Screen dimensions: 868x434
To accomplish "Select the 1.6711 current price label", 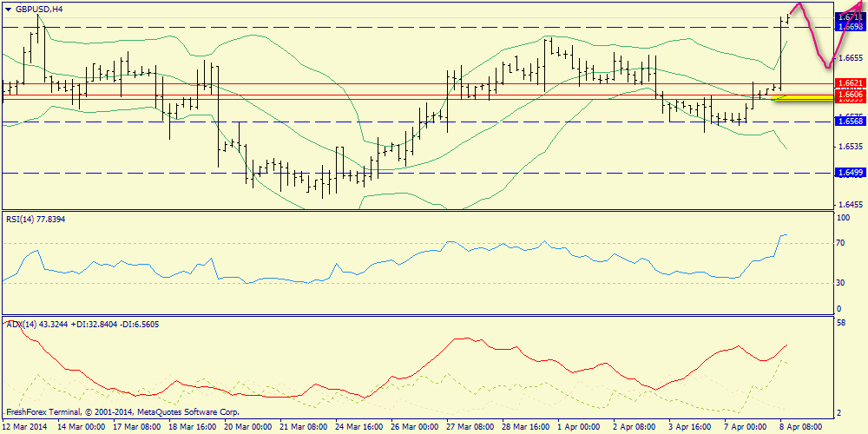I will coord(851,18).
